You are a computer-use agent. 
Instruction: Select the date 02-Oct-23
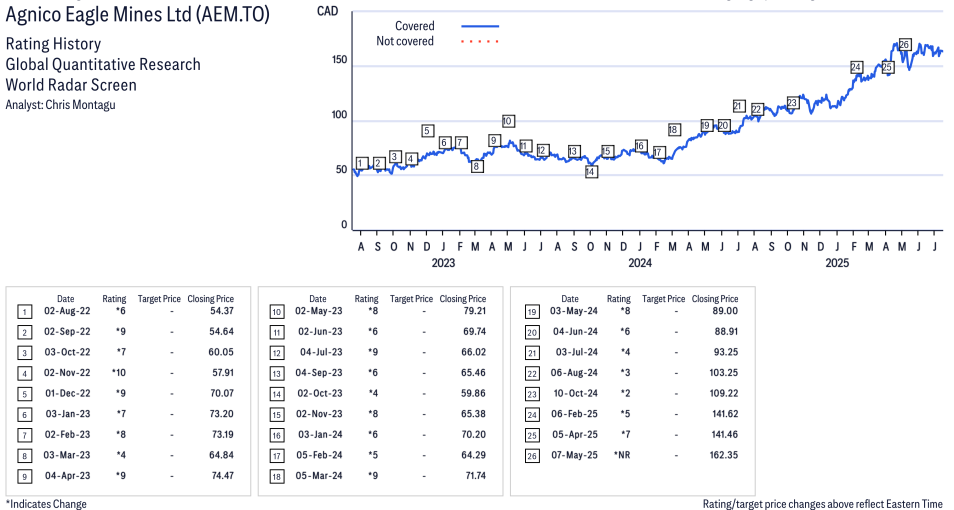[x=320, y=393]
